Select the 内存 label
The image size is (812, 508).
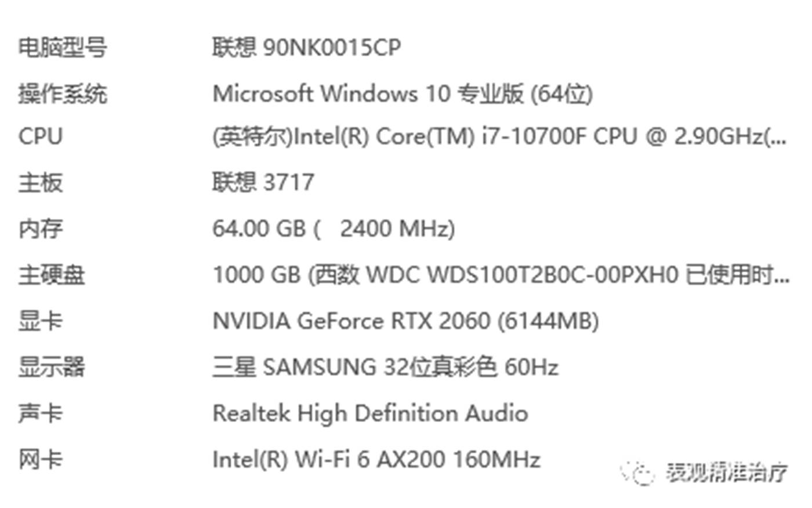[x=40, y=228]
